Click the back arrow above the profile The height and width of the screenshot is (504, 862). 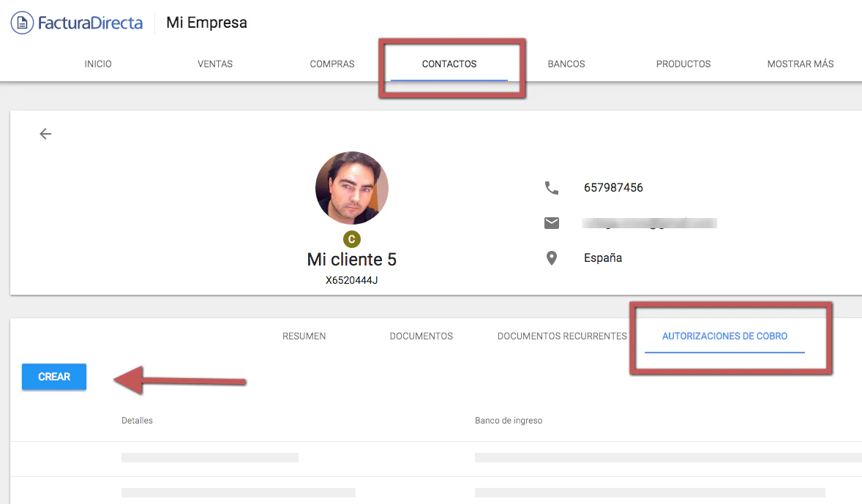(x=45, y=134)
